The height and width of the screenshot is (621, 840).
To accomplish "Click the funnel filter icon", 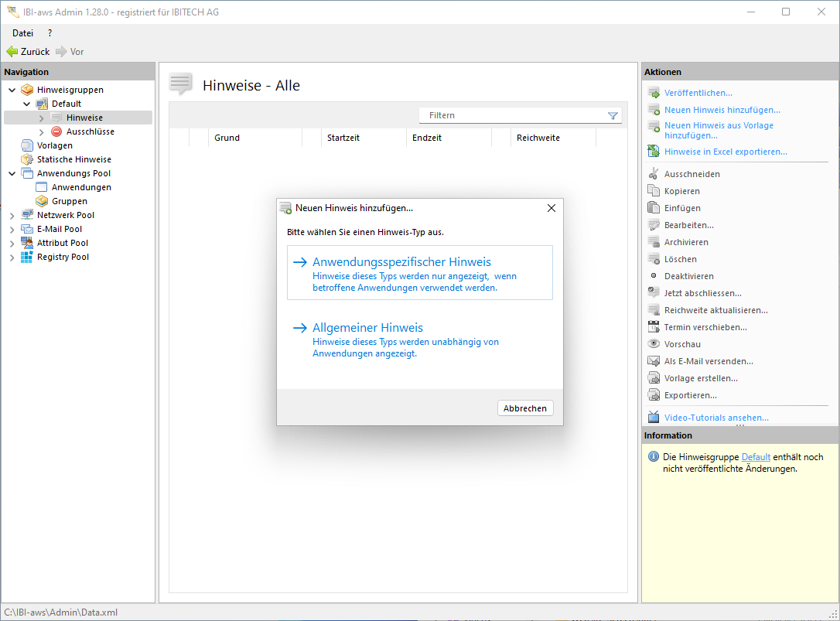I will click(613, 116).
